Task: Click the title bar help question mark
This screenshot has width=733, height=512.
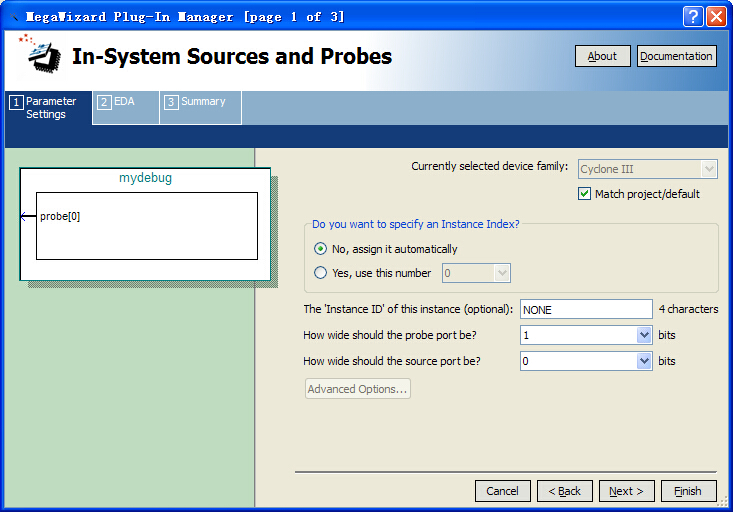Action: (693, 16)
